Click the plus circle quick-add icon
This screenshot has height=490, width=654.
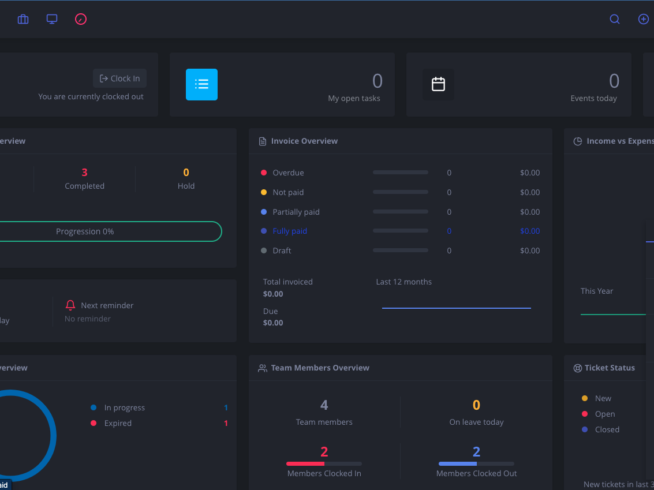(x=643, y=19)
